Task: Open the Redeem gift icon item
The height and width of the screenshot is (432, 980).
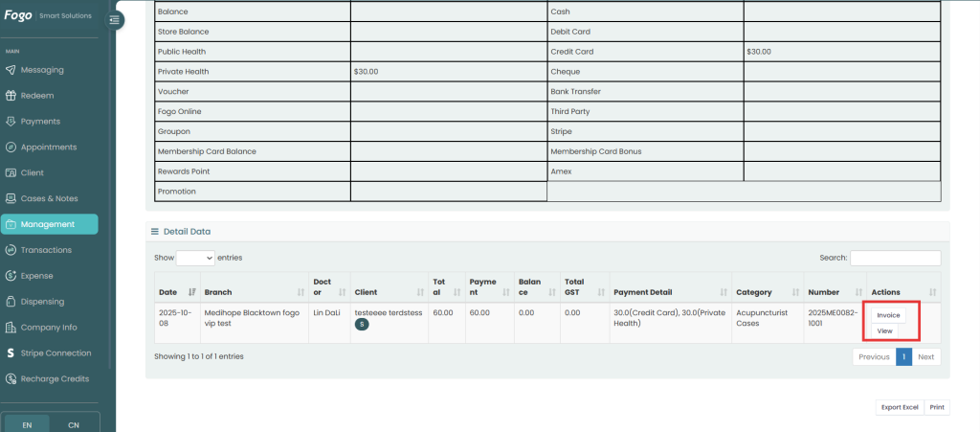Action: (x=36, y=96)
